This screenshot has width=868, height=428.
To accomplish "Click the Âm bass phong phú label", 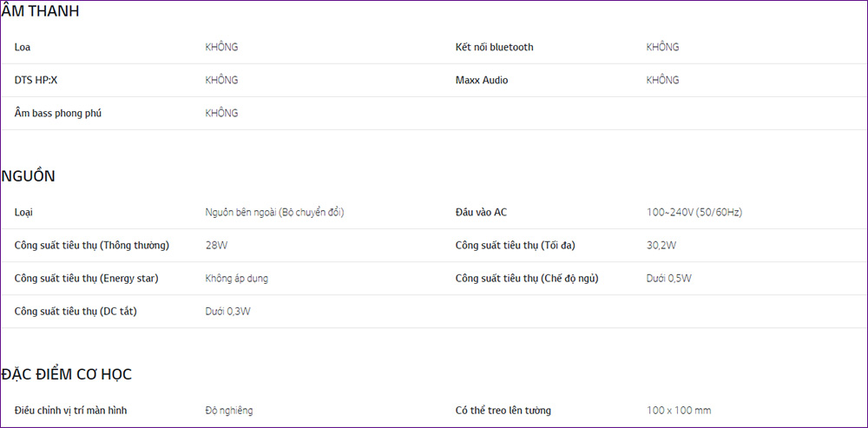I will pyautogui.click(x=58, y=114).
